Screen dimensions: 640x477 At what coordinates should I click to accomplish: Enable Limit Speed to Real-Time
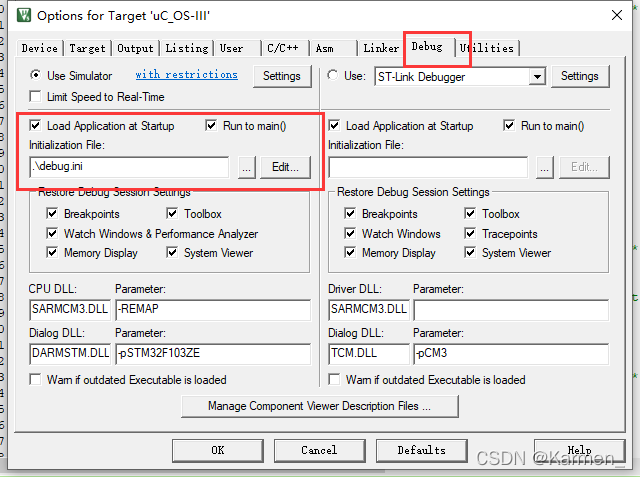coord(36,97)
